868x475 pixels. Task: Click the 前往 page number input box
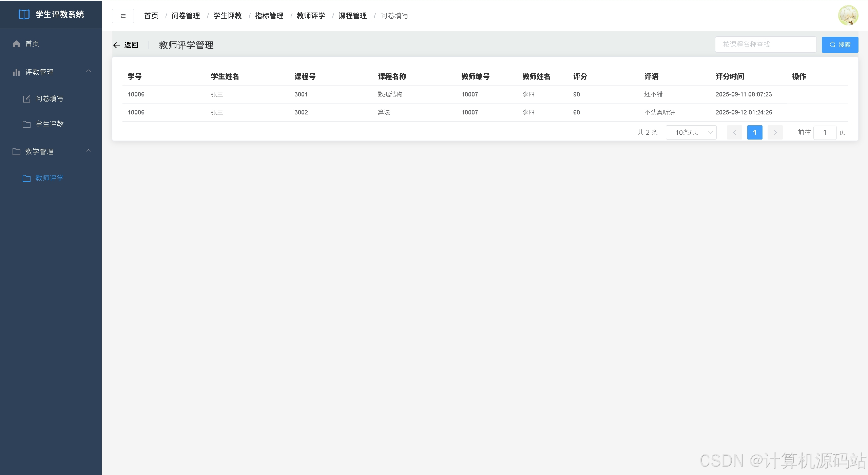pos(825,132)
